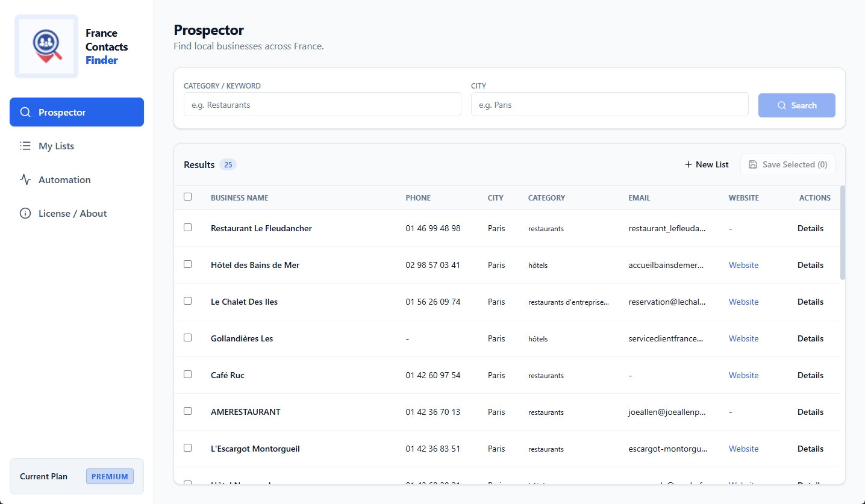865x504 pixels.
Task: Switch to the My Lists section
Action: point(55,146)
